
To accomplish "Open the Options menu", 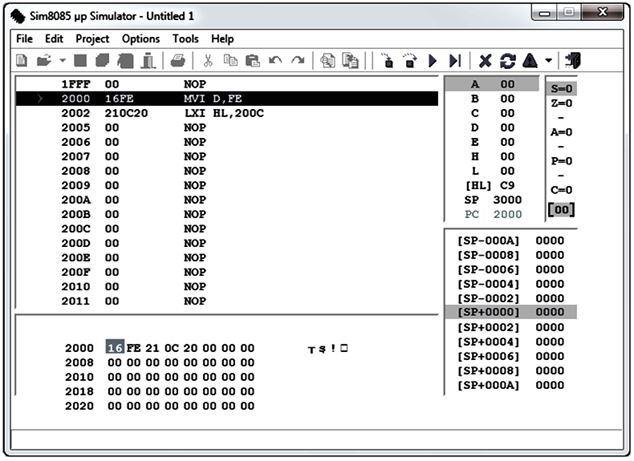I will tap(141, 39).
